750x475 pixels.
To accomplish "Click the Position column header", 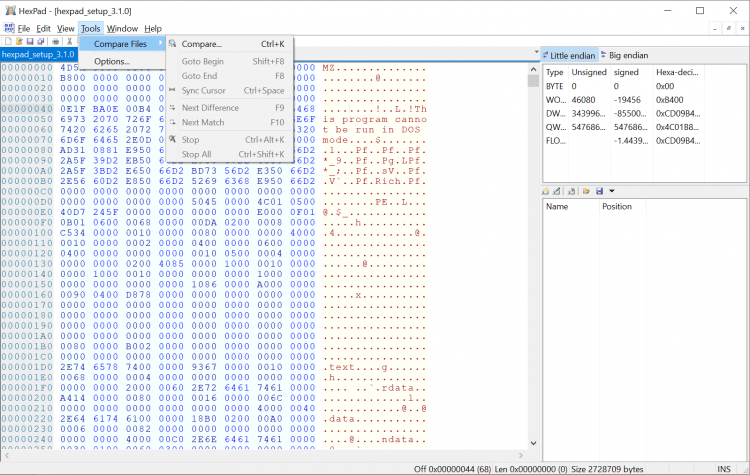I will click(616, 206).
